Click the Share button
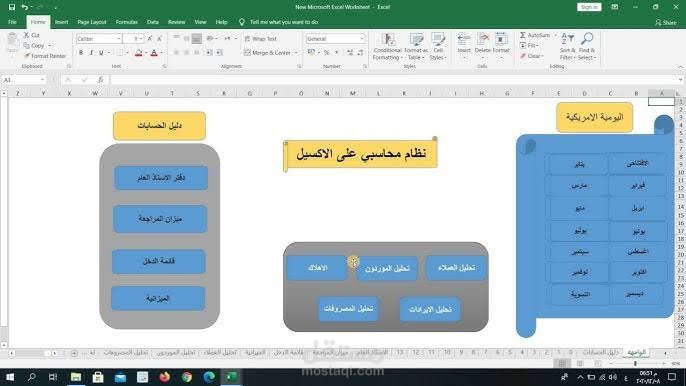The height and width of the screenshot is (386, 686). (x=666, y=22)
